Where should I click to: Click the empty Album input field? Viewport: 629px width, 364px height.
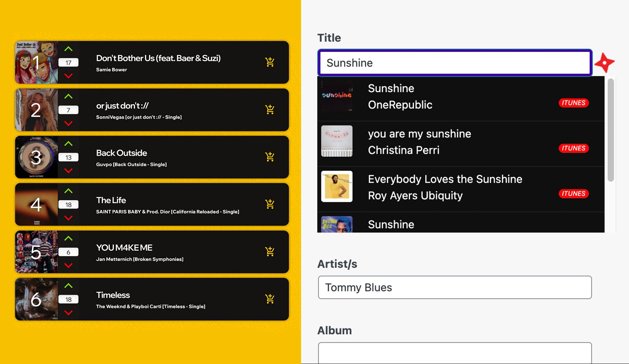[454, 353]
